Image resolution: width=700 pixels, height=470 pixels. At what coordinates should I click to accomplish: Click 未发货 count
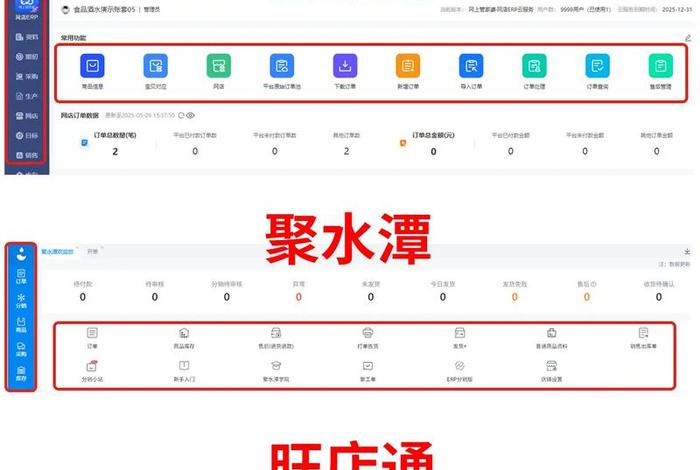(371, 297)
